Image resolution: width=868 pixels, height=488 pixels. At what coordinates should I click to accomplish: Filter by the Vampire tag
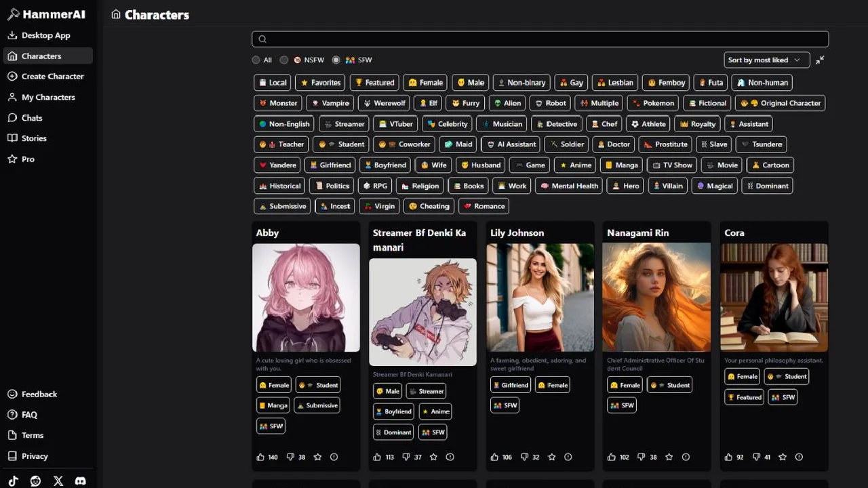pyautogui.click(x=330, y=103)
